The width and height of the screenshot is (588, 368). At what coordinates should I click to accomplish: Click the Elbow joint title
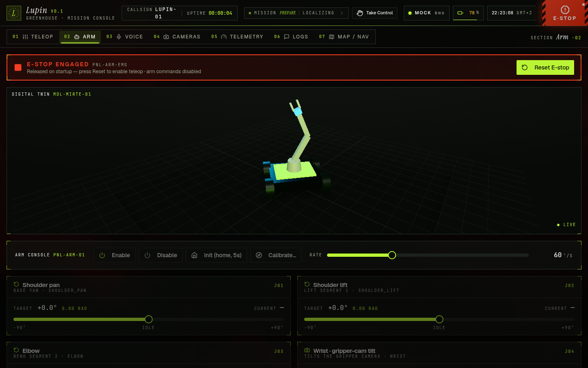point(31,351)
